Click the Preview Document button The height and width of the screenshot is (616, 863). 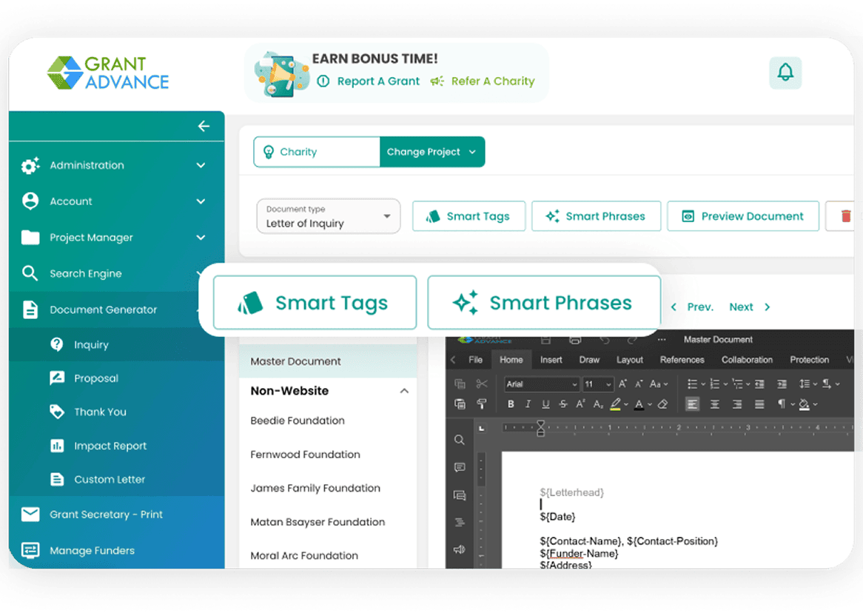coord(743,216)
